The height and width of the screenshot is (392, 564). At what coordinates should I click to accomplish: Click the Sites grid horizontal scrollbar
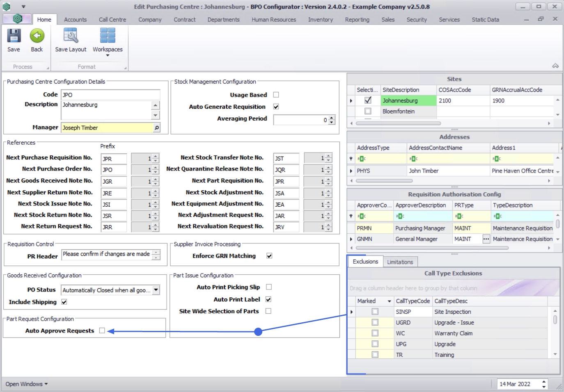coord(398,123)
